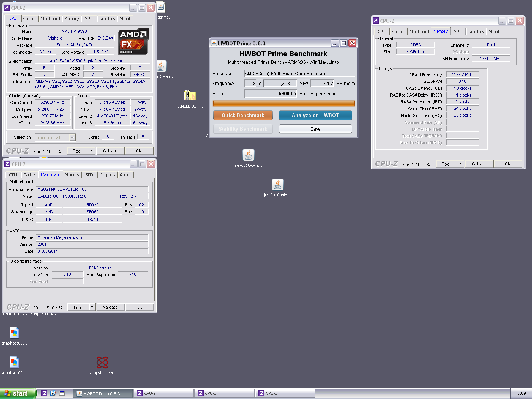Click the Level 3 cache value 8 MBytes
Viewport: 532px width, 399px height.
point(112,123)
